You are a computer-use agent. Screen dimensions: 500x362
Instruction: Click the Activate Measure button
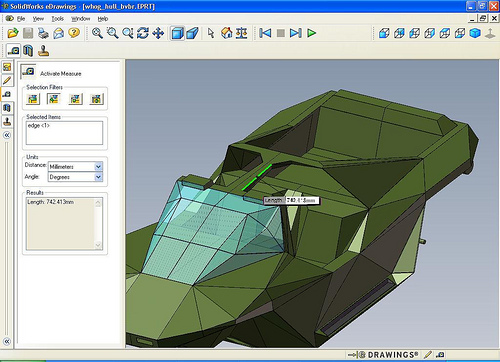pos(28,72)
